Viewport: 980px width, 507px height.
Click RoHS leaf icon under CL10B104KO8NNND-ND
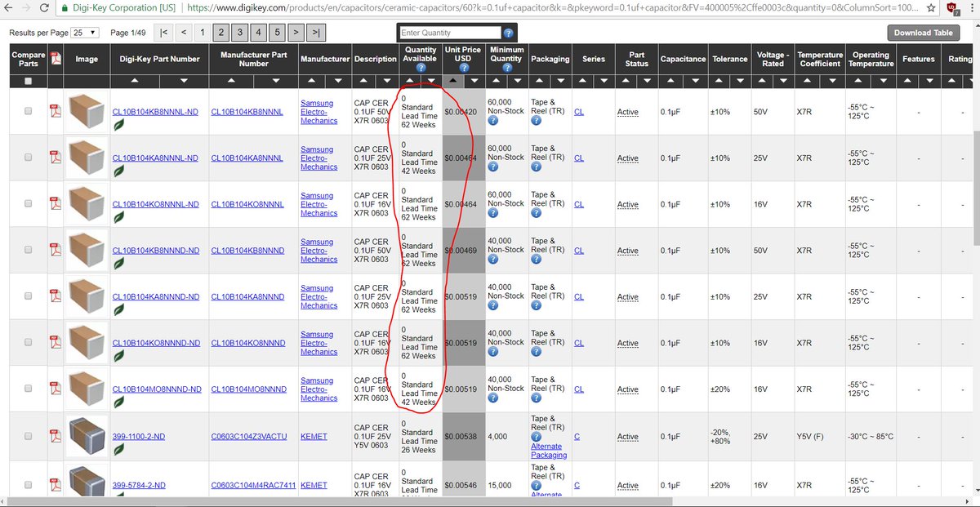(119, 357)
